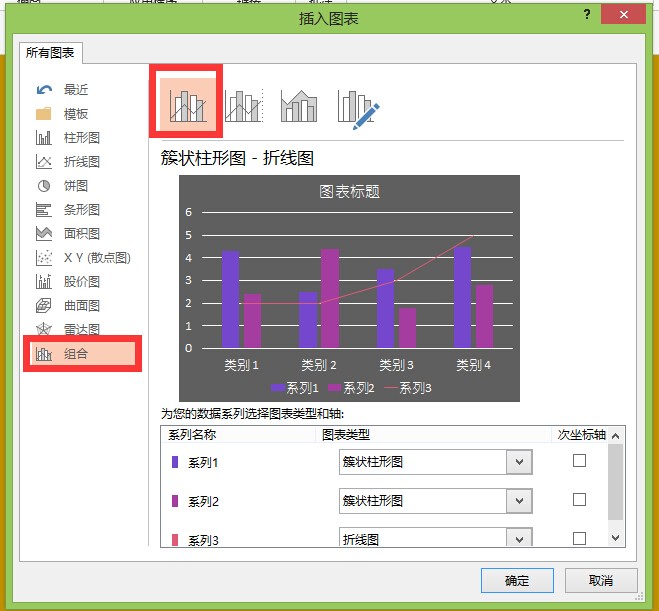
Task: Choose the 柱形图 column chart category
Action: point(82,137)
